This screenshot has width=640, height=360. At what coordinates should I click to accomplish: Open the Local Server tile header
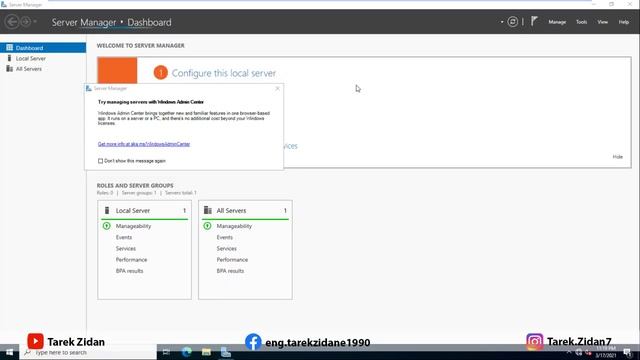[144, 211]
